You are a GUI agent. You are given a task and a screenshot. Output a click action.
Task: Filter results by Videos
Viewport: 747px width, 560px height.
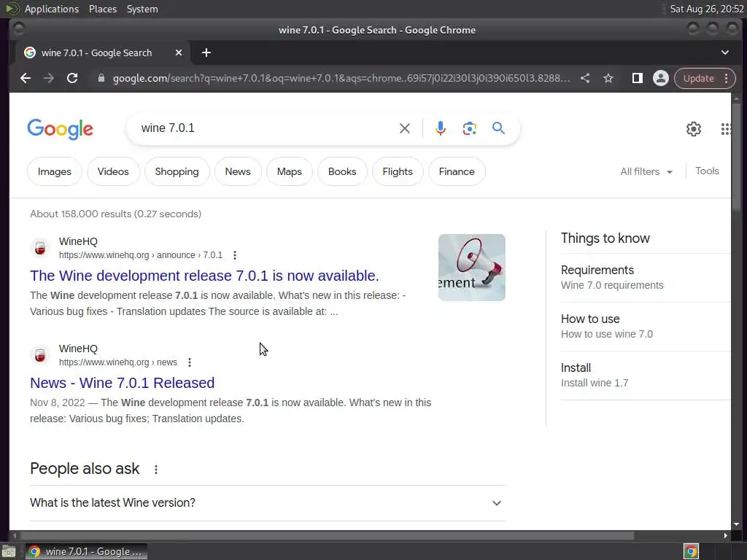[113, 171]
